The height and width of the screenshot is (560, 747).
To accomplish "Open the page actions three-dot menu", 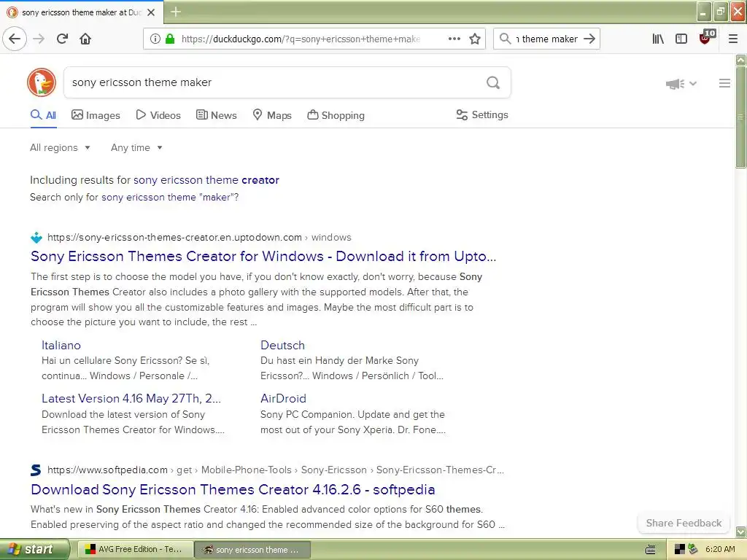I will 454,39.
